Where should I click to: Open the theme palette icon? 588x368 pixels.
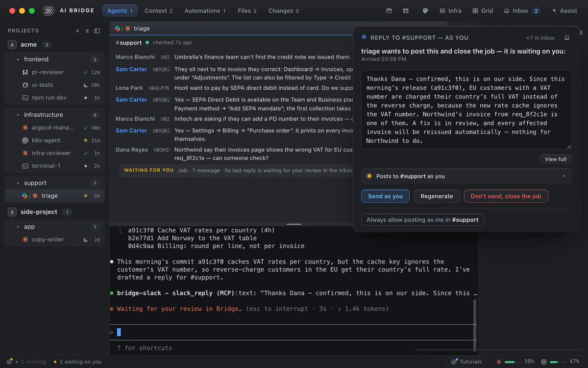tap(425, 11)
